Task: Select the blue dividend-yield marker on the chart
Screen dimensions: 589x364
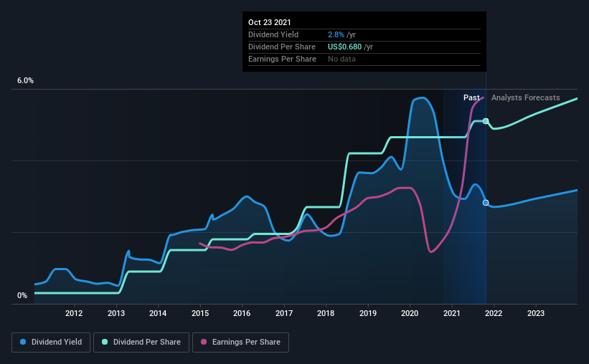Action: pyautogui.click(x=486, y=203)
